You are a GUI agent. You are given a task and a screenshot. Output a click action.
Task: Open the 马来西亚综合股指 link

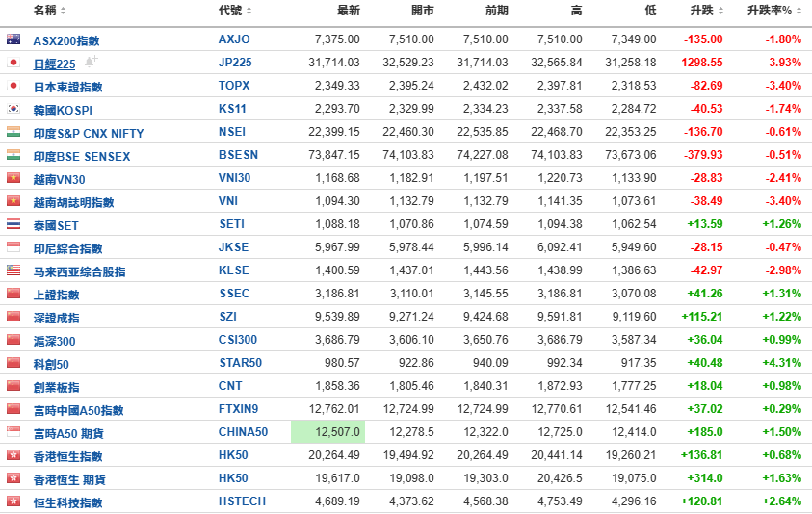[79, 271]
